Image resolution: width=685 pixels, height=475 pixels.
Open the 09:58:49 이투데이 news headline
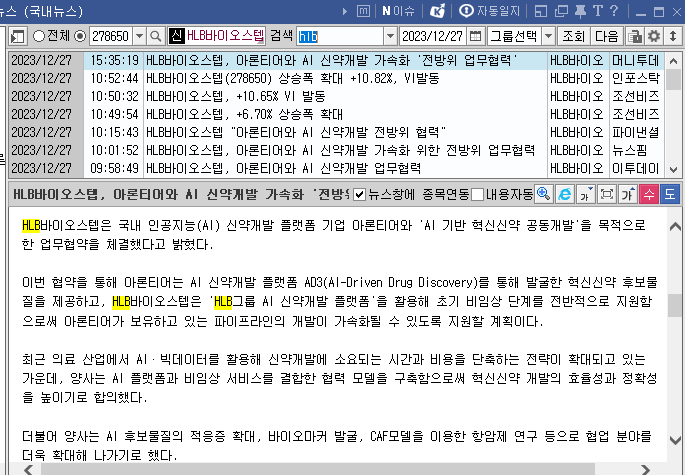[x=284, y=168]
